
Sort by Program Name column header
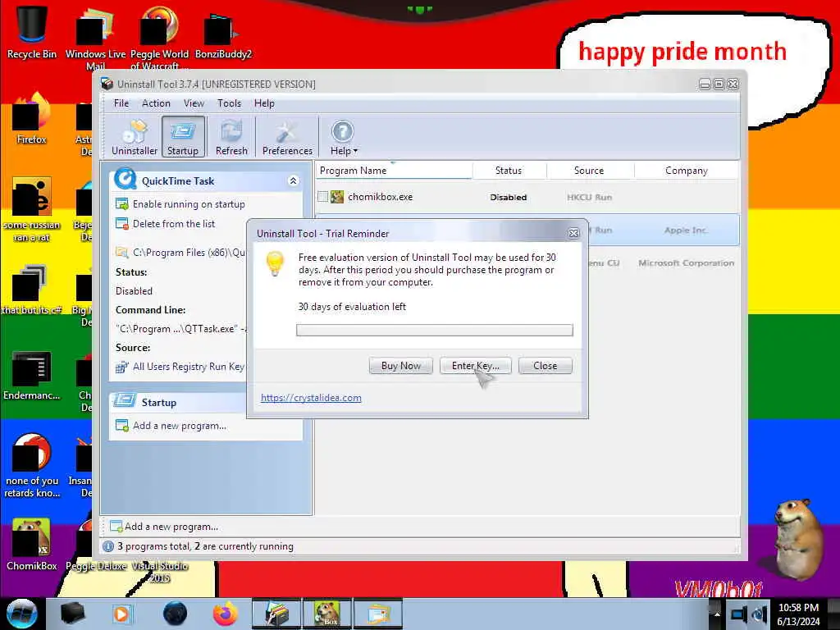click(x=394, y=171)
